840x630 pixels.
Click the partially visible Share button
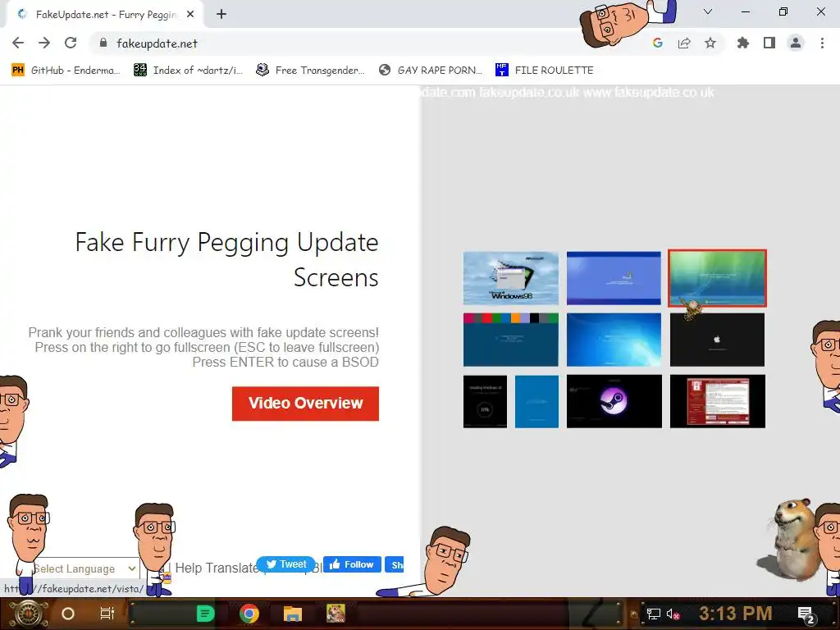pyautogui.click(x=395, y=564)
